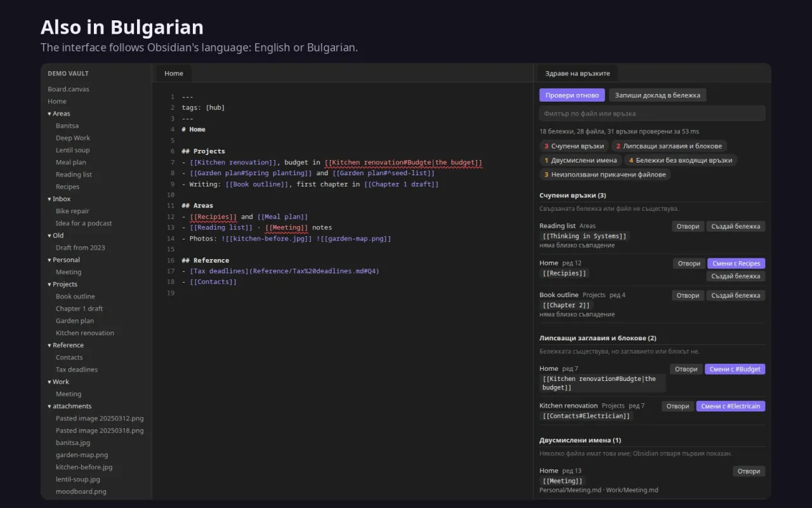Open garden-map.png in the attachments list

(82, 455)
